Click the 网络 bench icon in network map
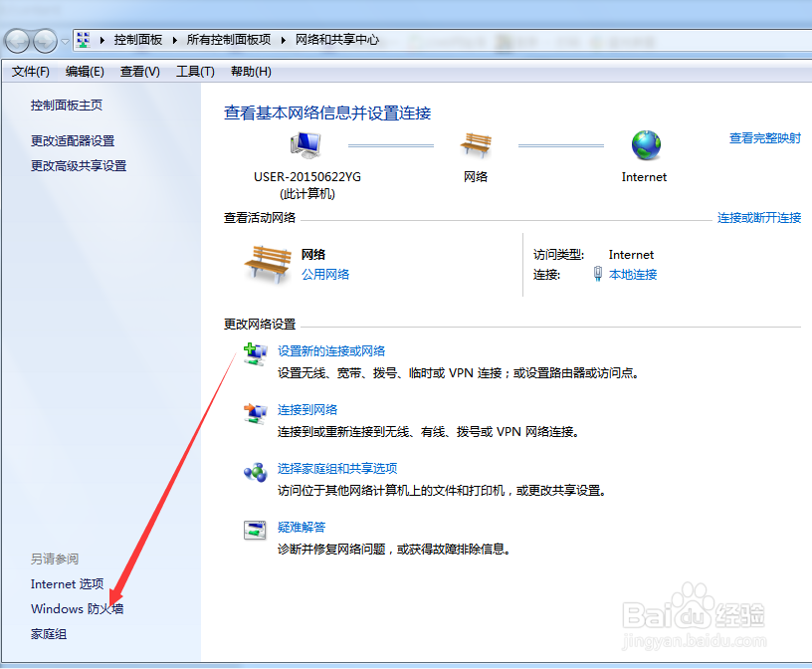The width and height of the screenshot is (812, 669). click(x=477, y=144)
